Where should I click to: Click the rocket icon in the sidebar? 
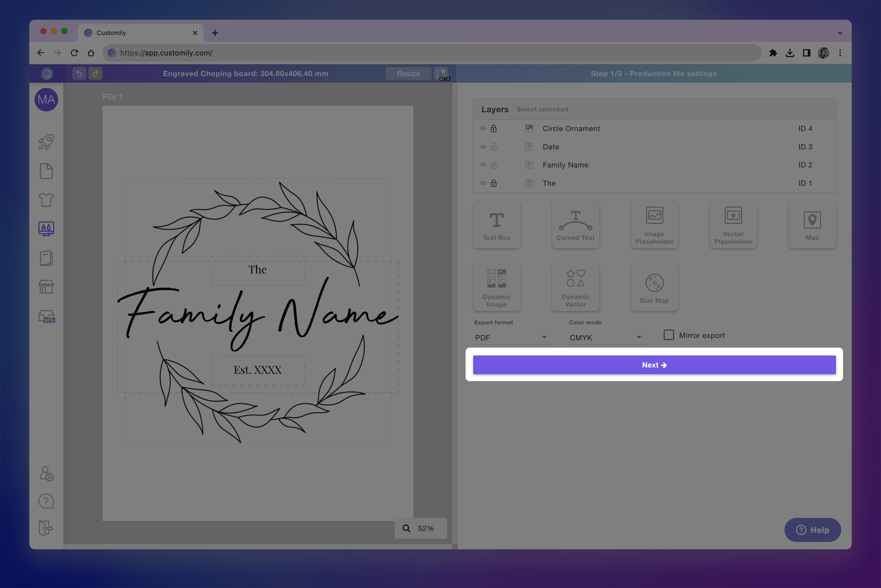point(46,142)
